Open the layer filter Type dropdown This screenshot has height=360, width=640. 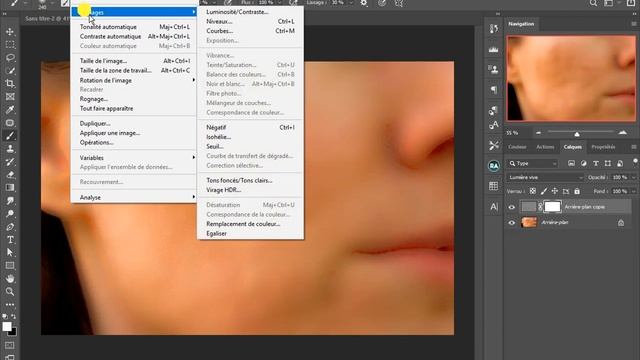click(x=532, y=163)
